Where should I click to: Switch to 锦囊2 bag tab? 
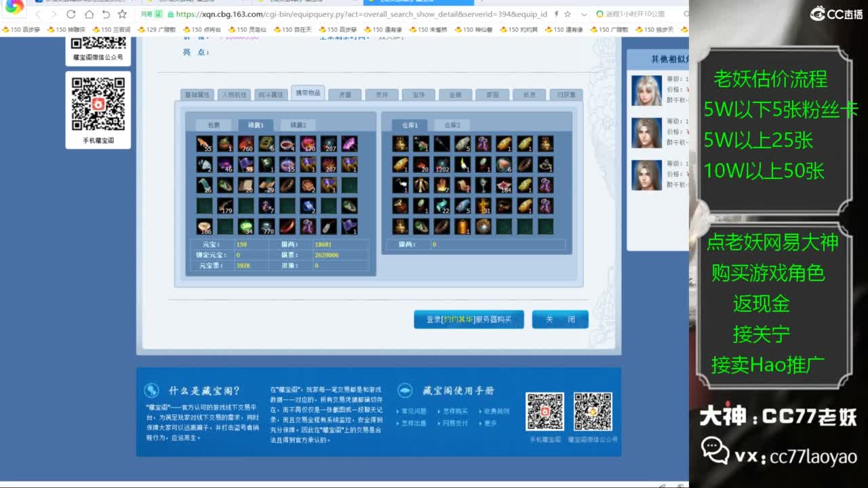coord(298,125)
